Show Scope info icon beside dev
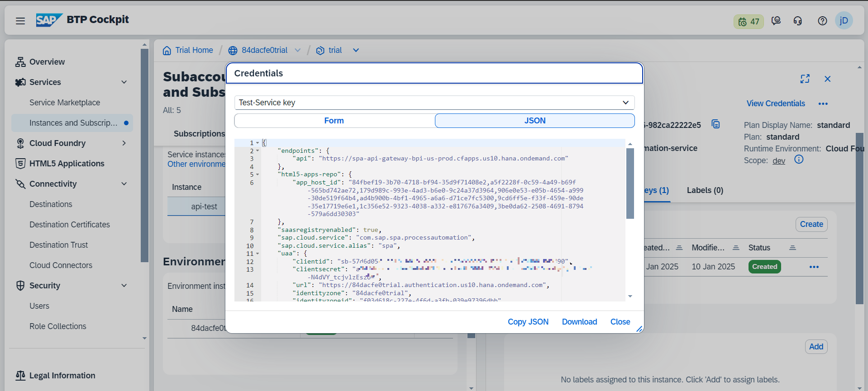This screenshot has width=868, height=391. coord(799,159)
